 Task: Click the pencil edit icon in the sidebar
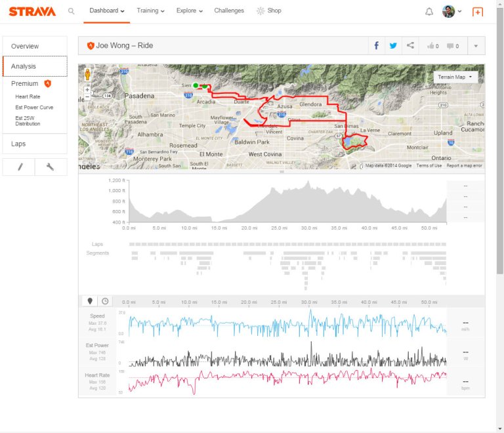(x=19, y=167)
